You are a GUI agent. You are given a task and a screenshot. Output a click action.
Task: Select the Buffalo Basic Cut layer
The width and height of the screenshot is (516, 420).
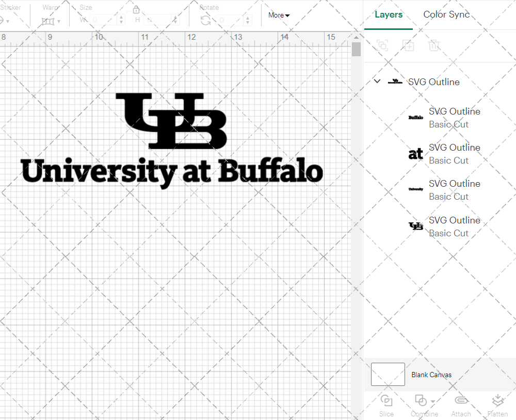(454, 118)
